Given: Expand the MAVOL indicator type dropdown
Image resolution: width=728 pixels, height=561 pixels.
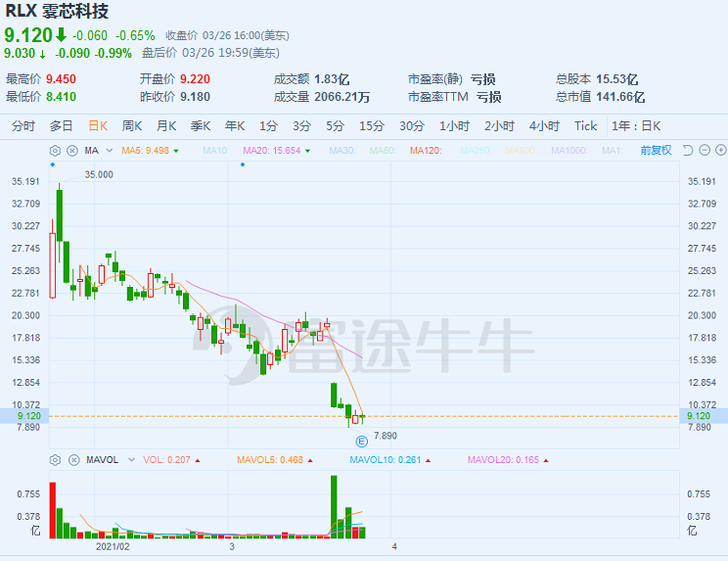Looking at the screenshot, I should 131,460.
